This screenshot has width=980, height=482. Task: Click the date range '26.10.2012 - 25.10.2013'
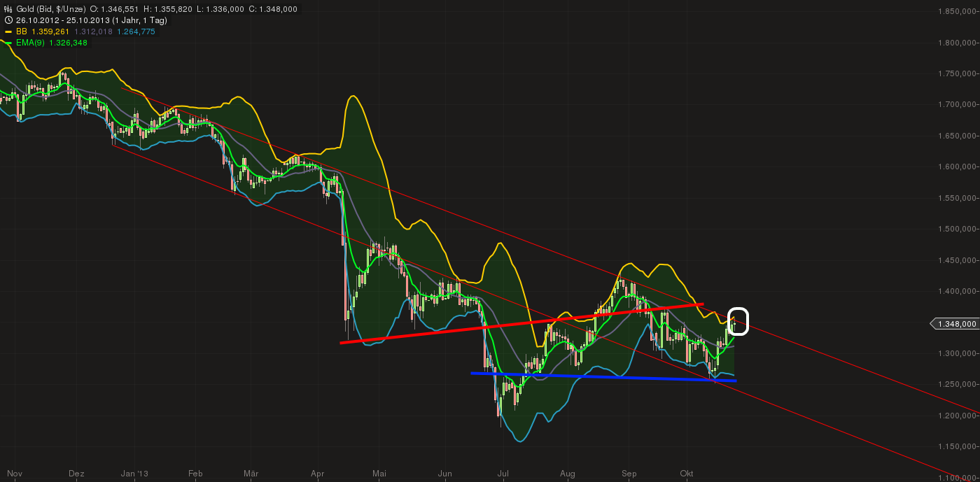62,20
